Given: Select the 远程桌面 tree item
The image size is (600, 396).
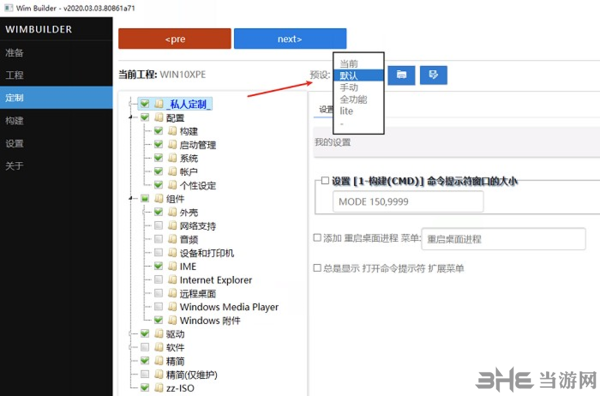Looking at the screenshot, I should 198,293.
